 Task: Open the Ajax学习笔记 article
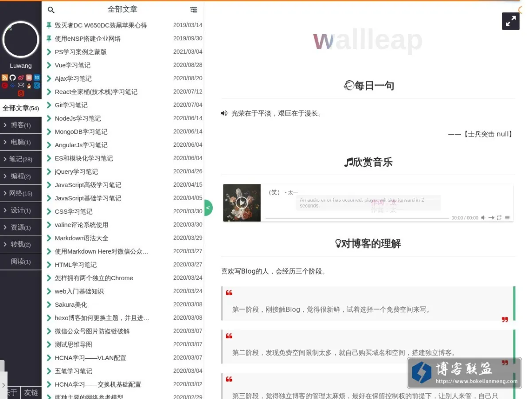coord(73,78)
